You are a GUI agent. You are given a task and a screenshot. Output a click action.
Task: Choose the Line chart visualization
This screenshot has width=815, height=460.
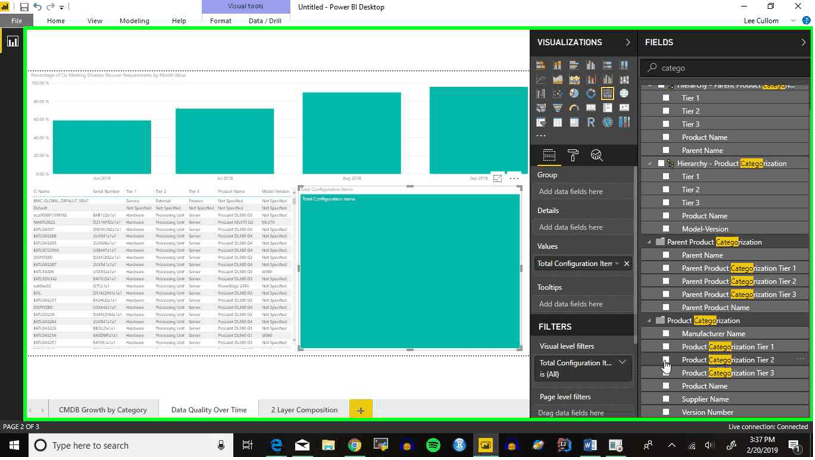tap(541, 80)
